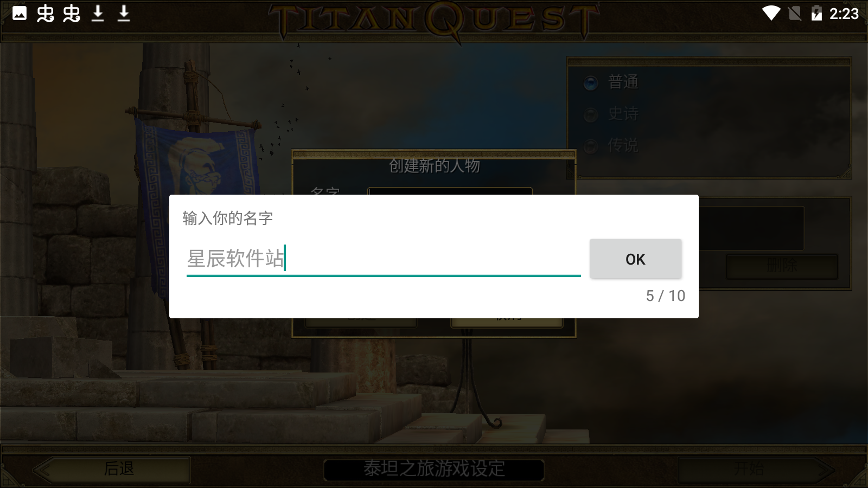The image size is (868, 488).
Task: Tap the first download notification icon
Action: point(98,13)
